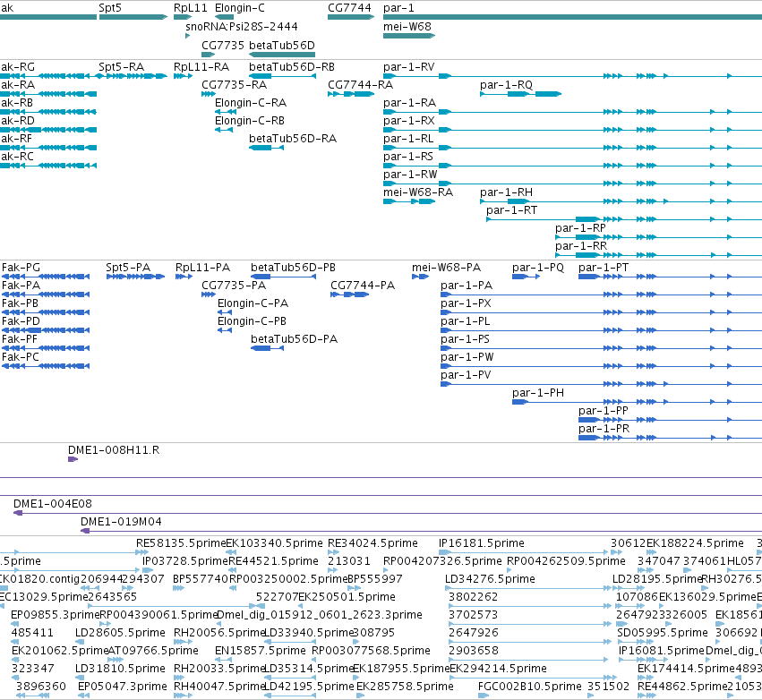
Task: Click the par-1-RP transcript label
Action: pos(581,229)
